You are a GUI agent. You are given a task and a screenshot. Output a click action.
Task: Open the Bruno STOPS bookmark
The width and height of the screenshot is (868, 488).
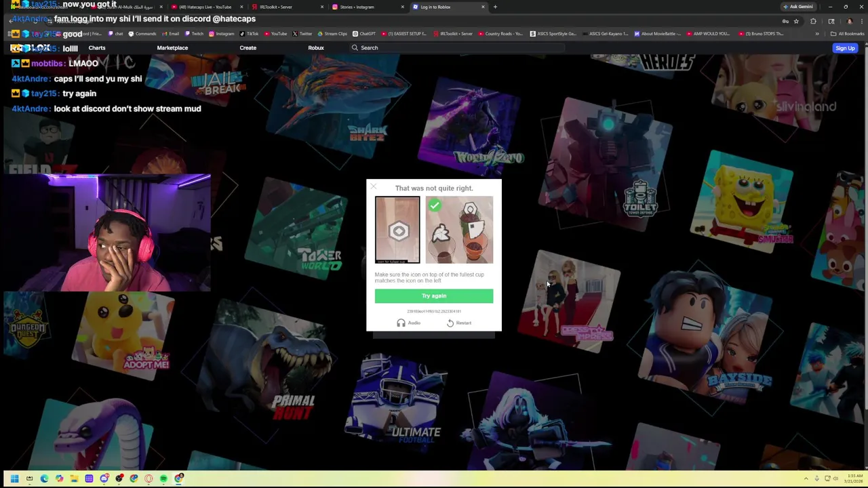click(762, 33)
